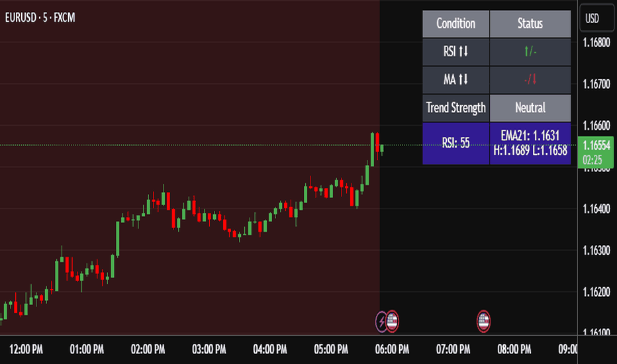Screen dimensions: 617x364
Task: Click the 1.16600 price axis label
Action: point(596,126)
